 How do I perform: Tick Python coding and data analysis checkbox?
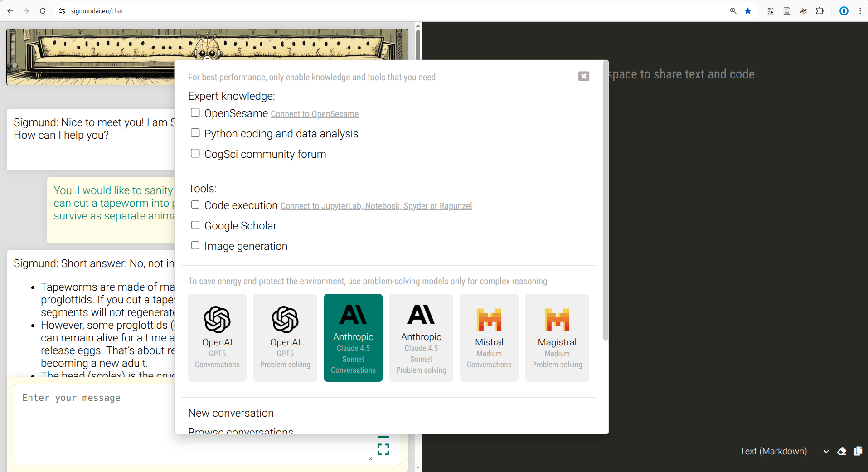point(195,133)
